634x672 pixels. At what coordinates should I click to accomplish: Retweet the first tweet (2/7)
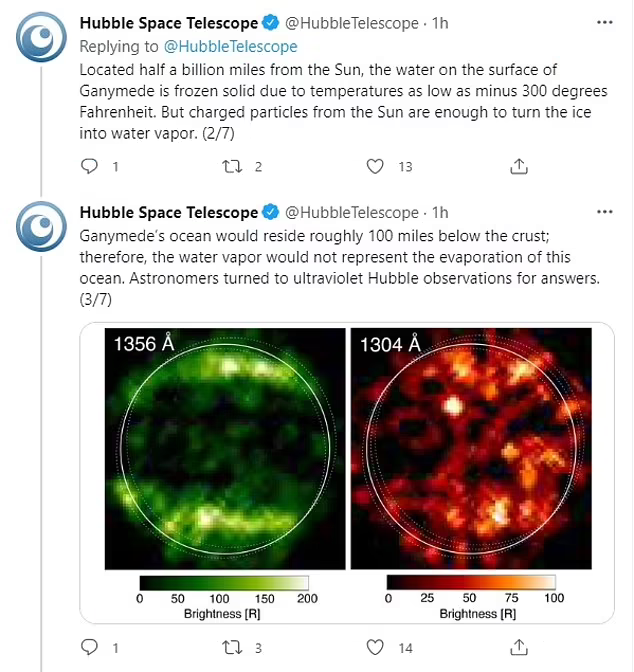coord(232,167)
